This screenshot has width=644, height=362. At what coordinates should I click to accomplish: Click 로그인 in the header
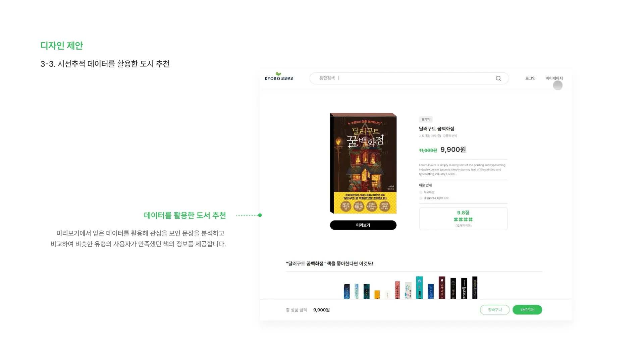click(530, 78)
